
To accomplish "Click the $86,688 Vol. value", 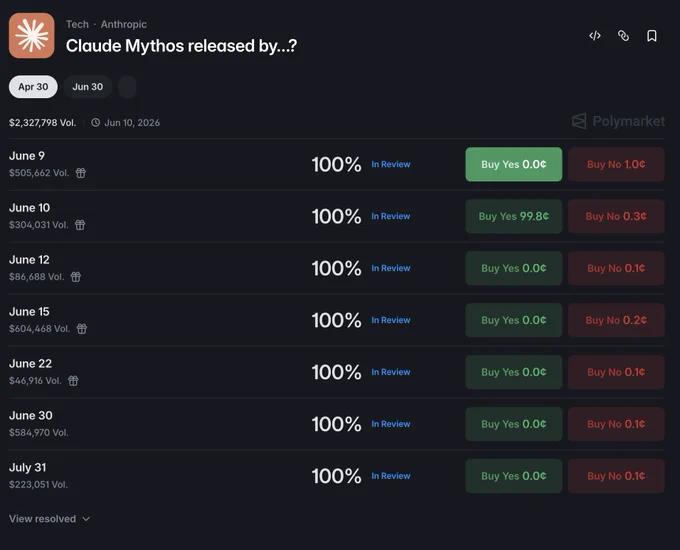I will coord(36,277).
